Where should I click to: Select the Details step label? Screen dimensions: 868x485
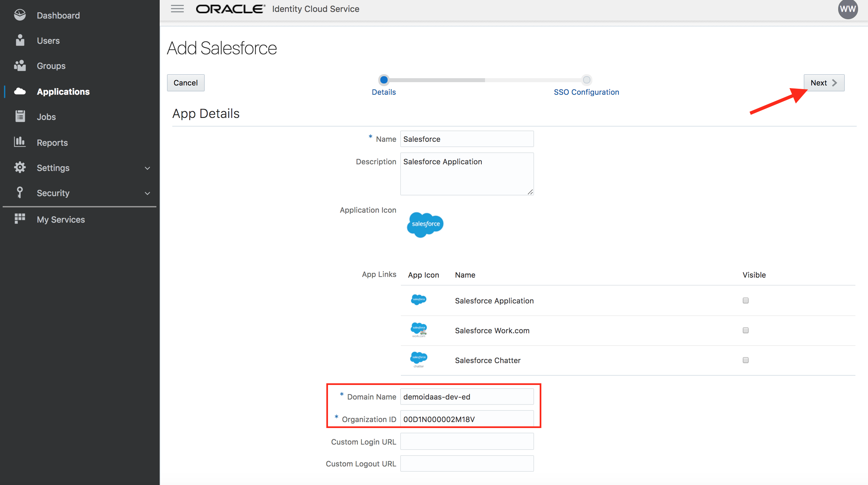point(383,92)
